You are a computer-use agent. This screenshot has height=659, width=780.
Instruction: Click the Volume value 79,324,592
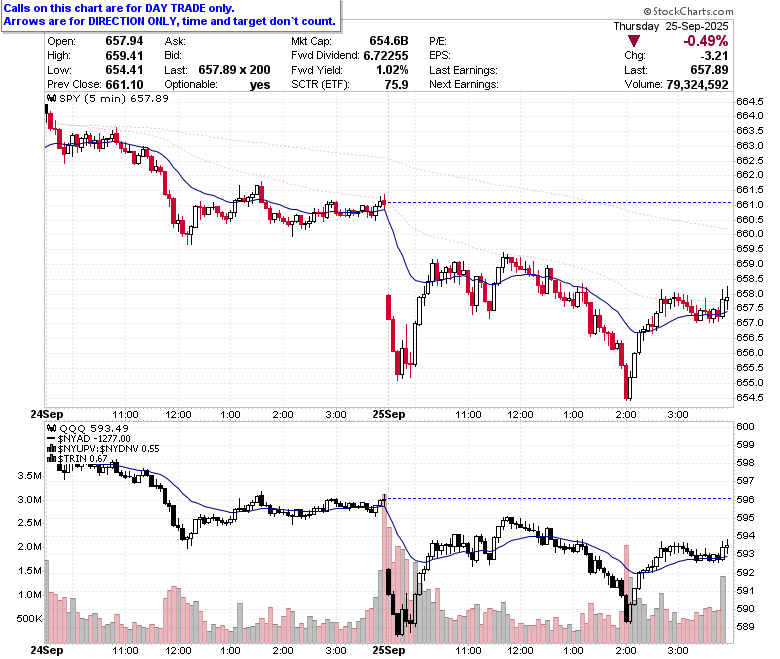697,84
